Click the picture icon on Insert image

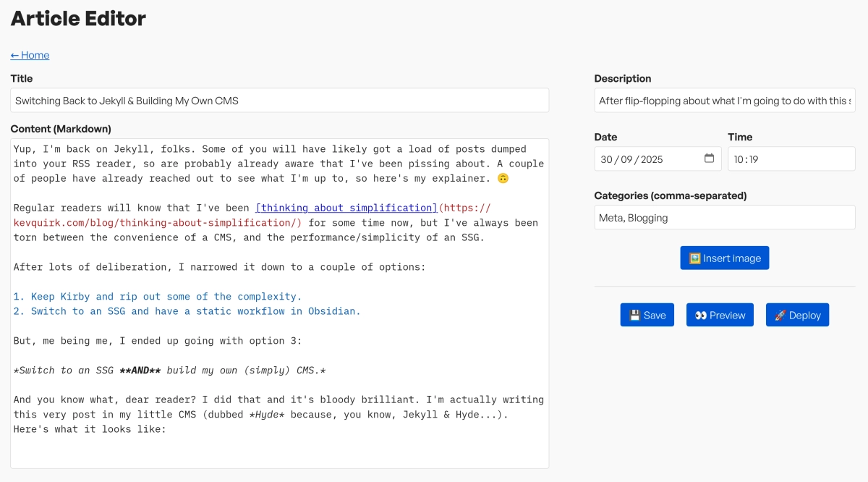[x=694, y=258]
